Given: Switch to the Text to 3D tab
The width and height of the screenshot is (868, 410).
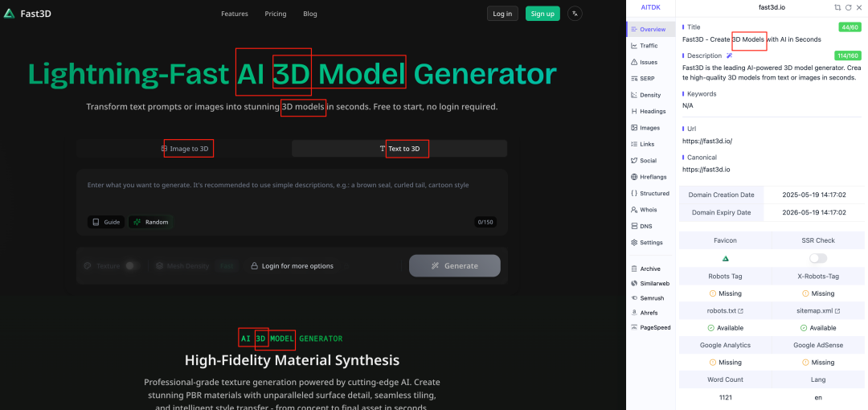Looking at the screenshot, I should click(399, 149).
